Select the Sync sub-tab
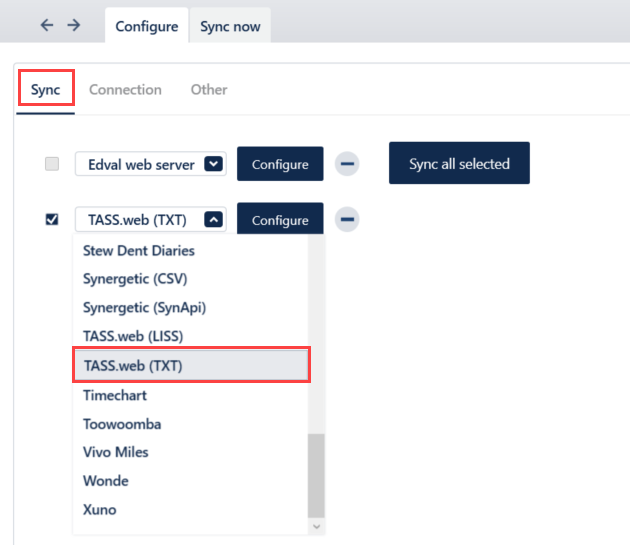630x545 pixels. tap(46, 89)
